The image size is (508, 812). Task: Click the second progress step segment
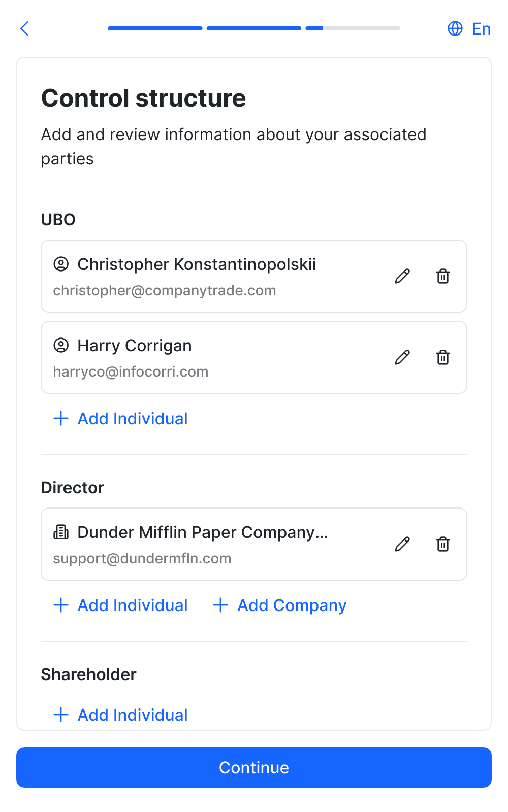coord(254,28)
